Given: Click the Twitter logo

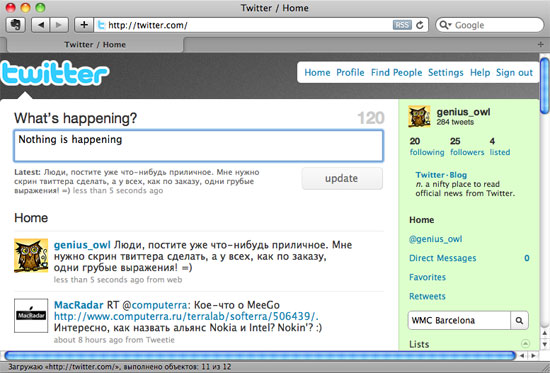Looking at the screenshot, I should click(54, 73).
